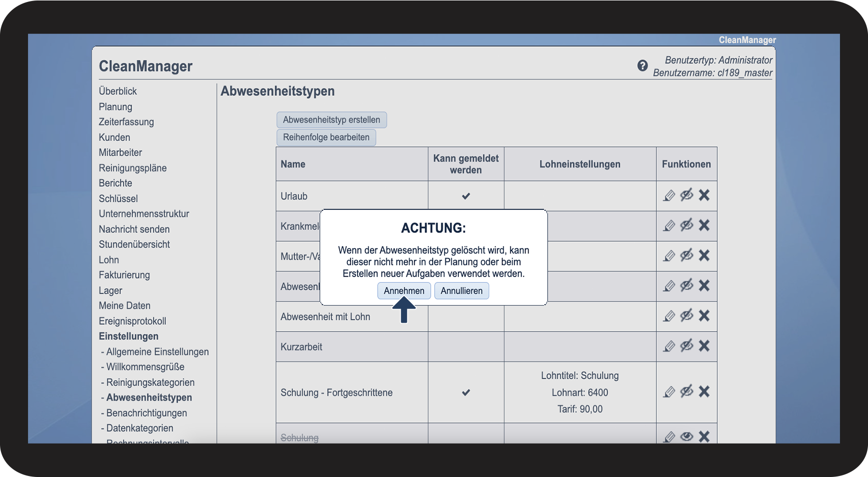Edit the struck-through Schulung entry
Screen dimensions: 868x477
click(669, 437)
